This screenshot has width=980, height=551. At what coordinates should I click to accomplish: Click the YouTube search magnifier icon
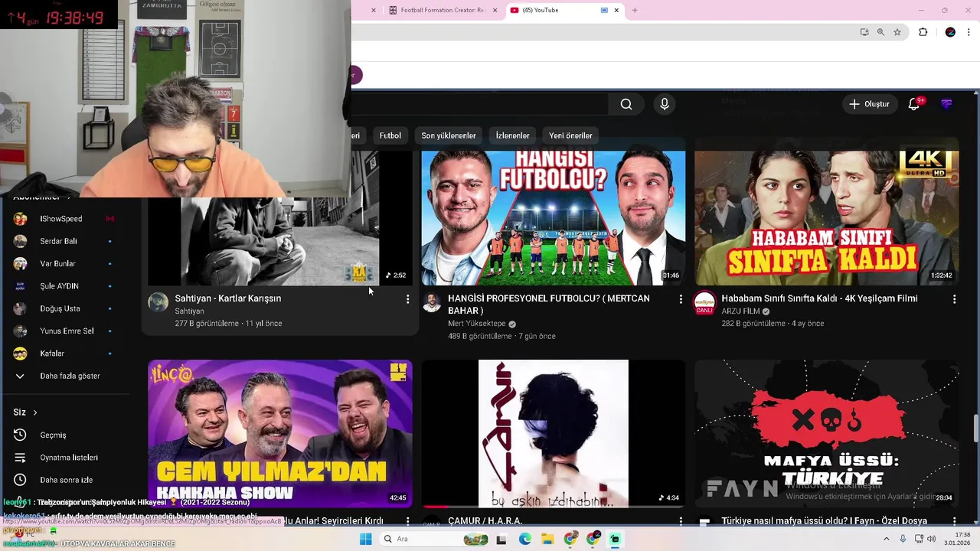[626, 104]
